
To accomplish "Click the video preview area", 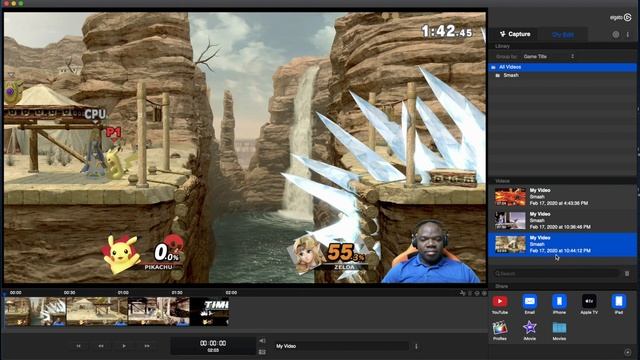I will (x=245, y=147).
